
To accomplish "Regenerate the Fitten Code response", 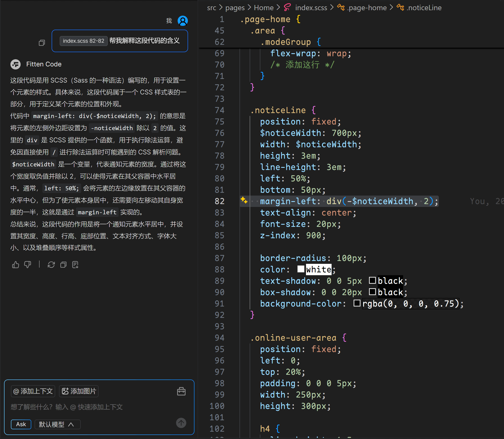I will pos(51,265).
